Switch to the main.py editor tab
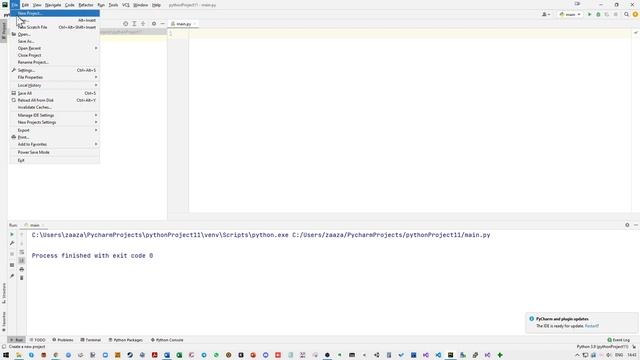Image resolution: width=640 pixels, height=360 pixels. coord(183,24)
